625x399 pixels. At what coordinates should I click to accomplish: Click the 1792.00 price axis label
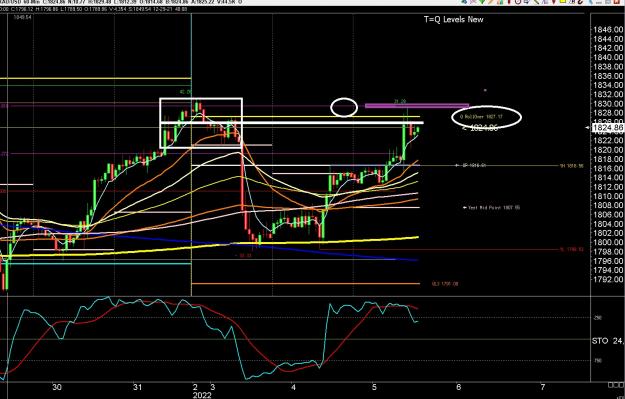click(x=608, y=279)
